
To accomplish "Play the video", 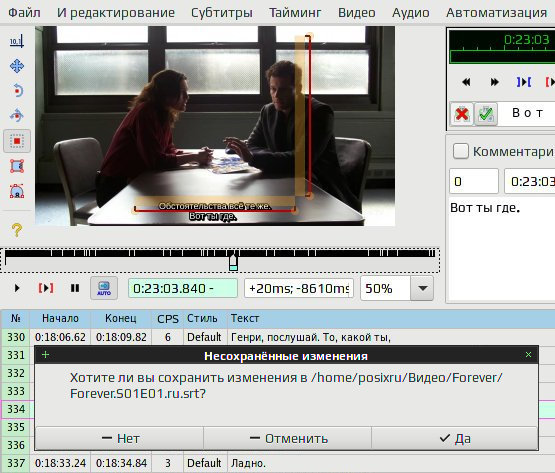I will [x=17, y=288].
